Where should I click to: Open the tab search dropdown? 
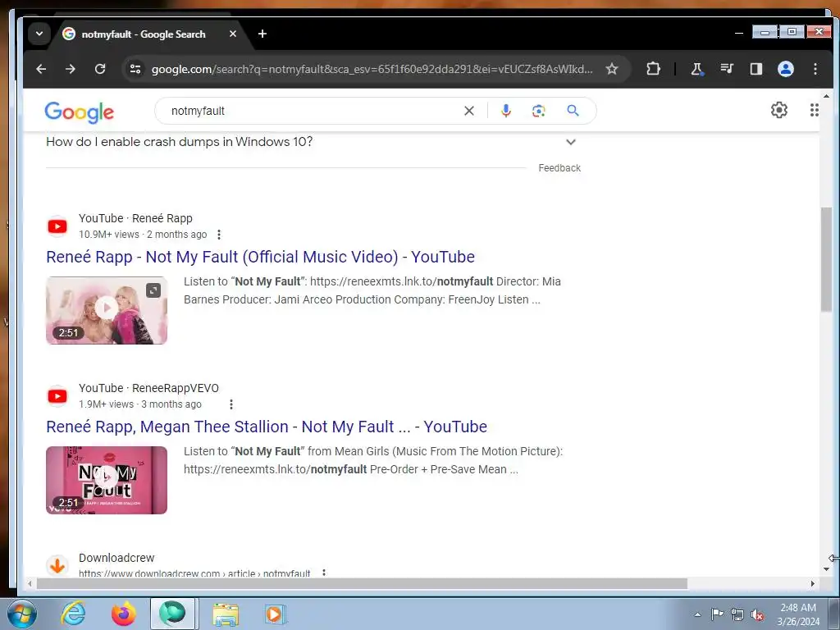pyautogui.click(x=39, y=34)
